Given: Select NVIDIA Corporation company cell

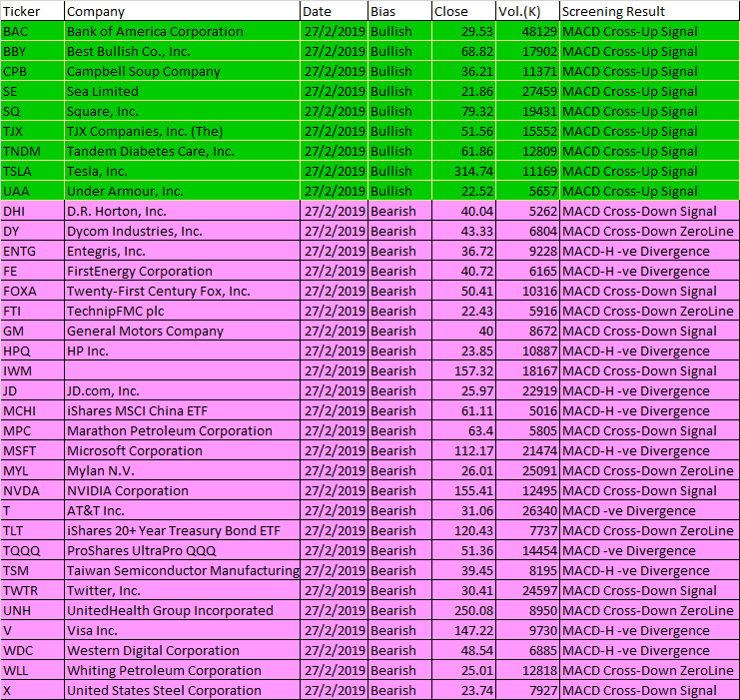Looking at the screenshot, I should [x=182, y=491].
